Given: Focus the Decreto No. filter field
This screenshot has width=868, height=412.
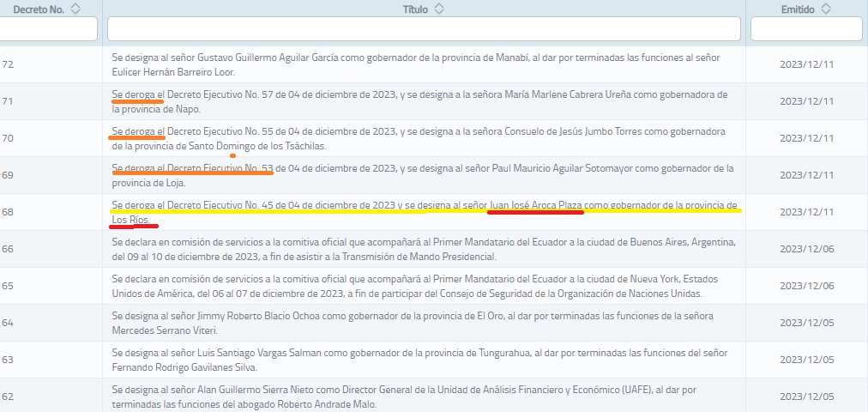Looking at the screenshot, I should click(x=48, y=29).
